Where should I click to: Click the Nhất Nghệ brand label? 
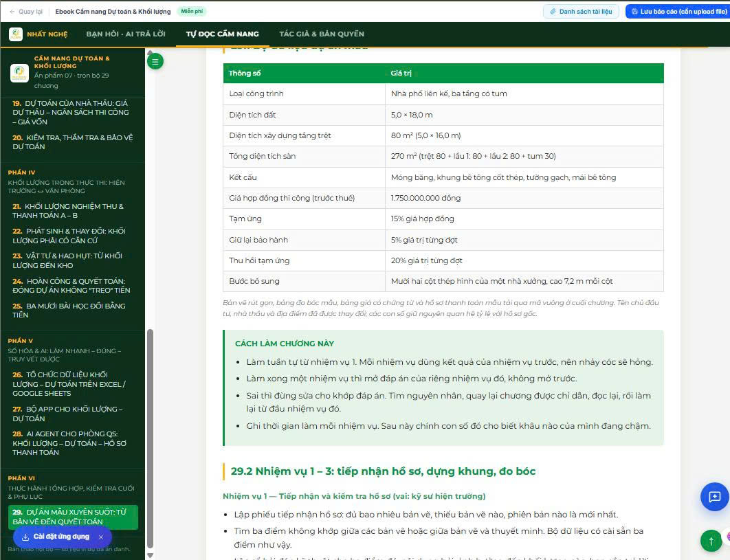(x=47, y=34)
